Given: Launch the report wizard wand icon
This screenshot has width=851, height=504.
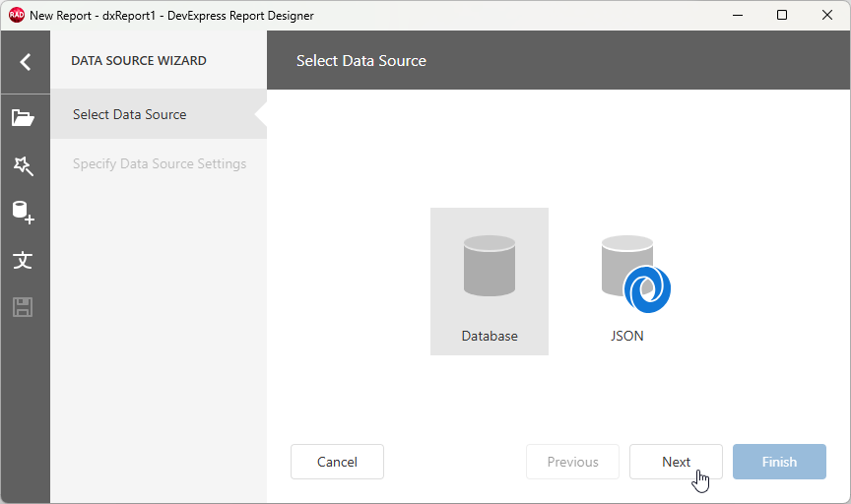Looking at the screenshot, I should pos(24,165).
